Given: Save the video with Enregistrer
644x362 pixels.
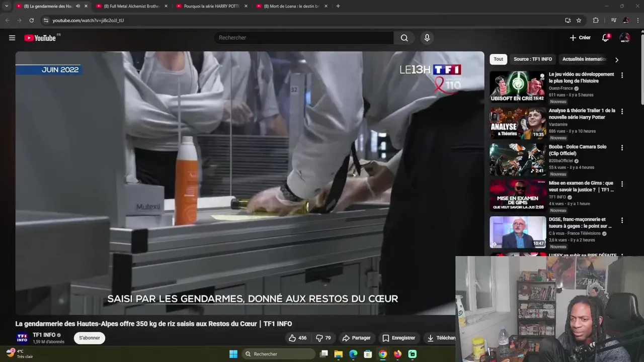Looking at the screenshot, I should [398, 338].
